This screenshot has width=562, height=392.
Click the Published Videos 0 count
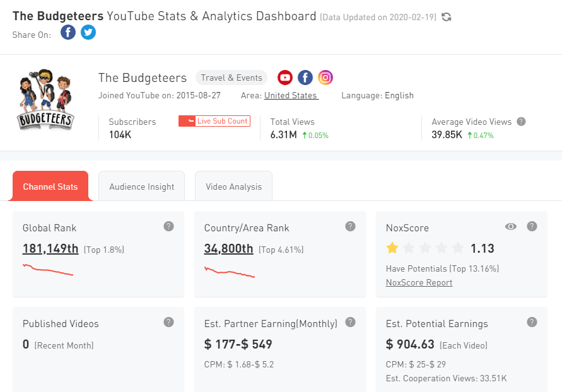tap(26, 344)
